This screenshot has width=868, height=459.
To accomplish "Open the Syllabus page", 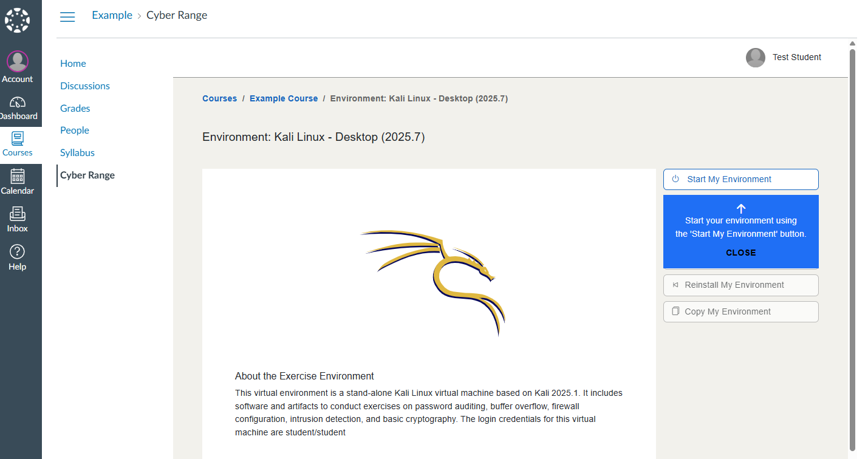I will point(77,152).
